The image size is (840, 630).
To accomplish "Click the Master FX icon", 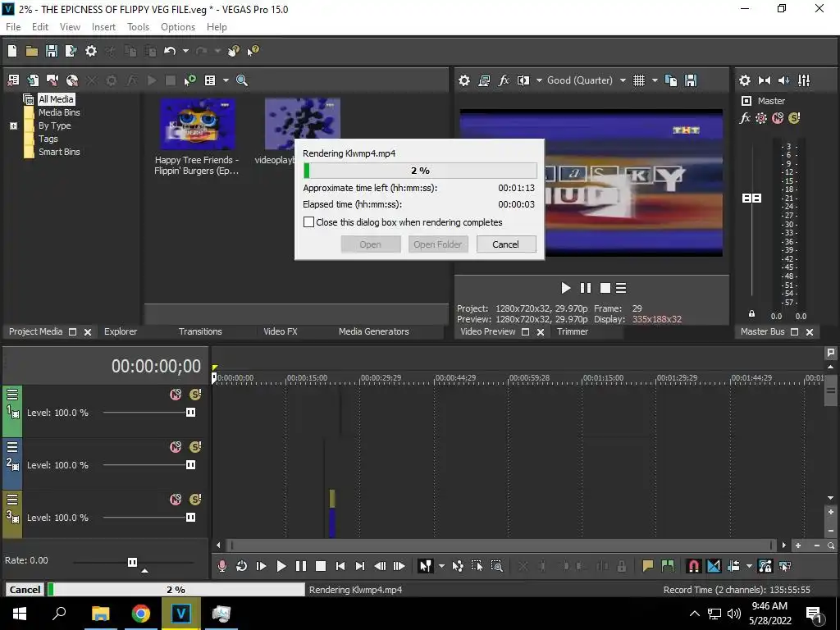I will pyautogui.click(x=745, y=118).
